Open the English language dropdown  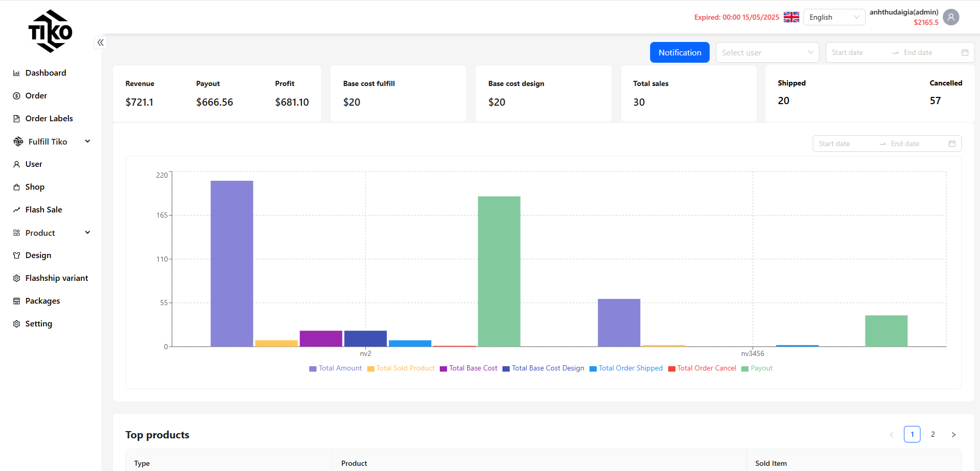click(x=834, y=17)
